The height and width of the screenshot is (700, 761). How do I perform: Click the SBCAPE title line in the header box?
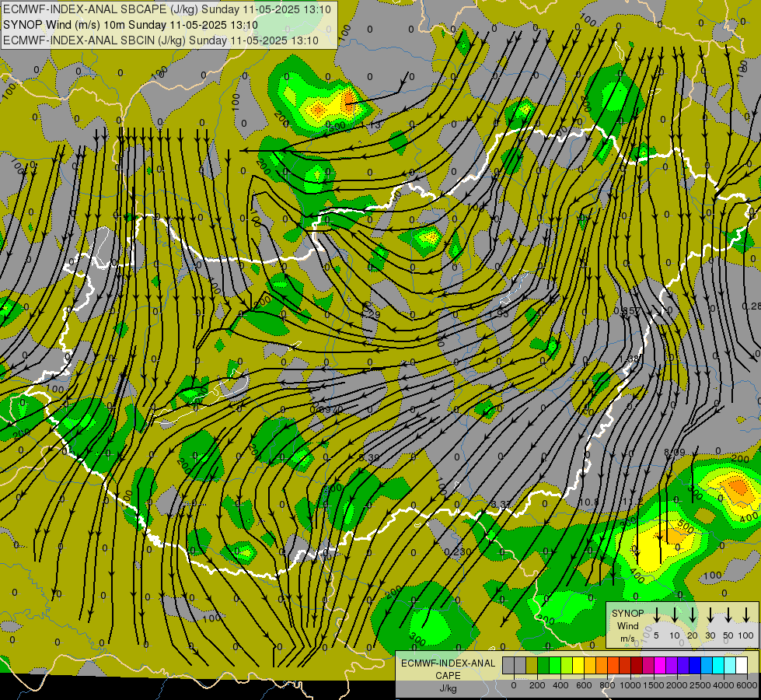click(x=167, y=9)
